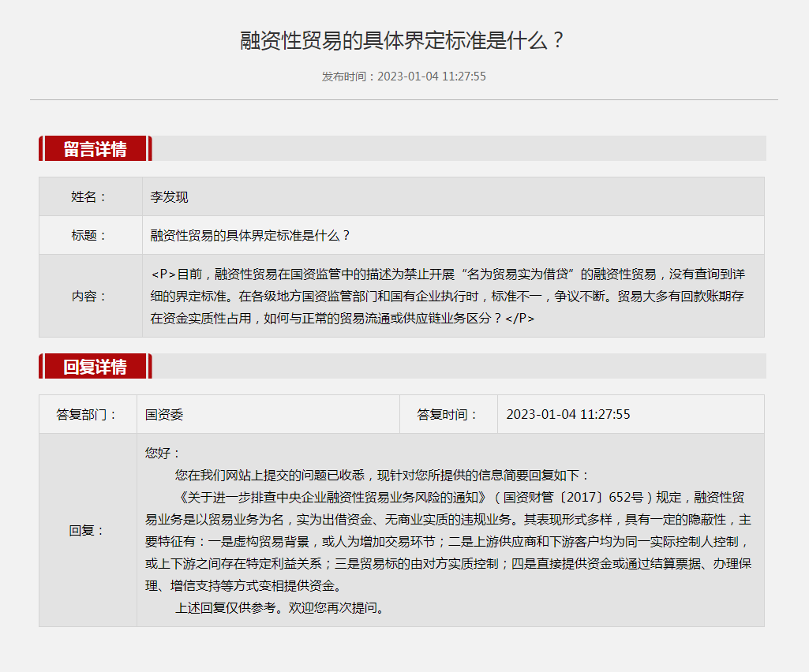Click the line 您在我们网站上提交的问题已收悉
809x672 pixels.
point(382,476)
